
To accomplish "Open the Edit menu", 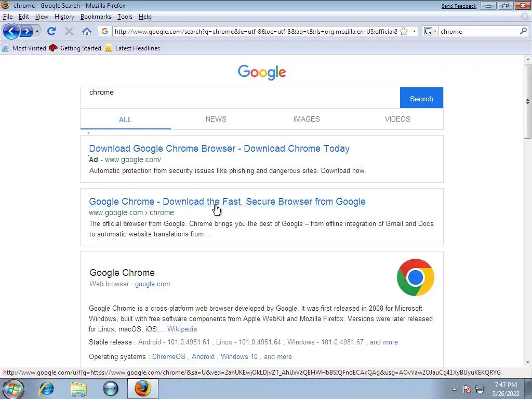I will (x=24, y=17).
